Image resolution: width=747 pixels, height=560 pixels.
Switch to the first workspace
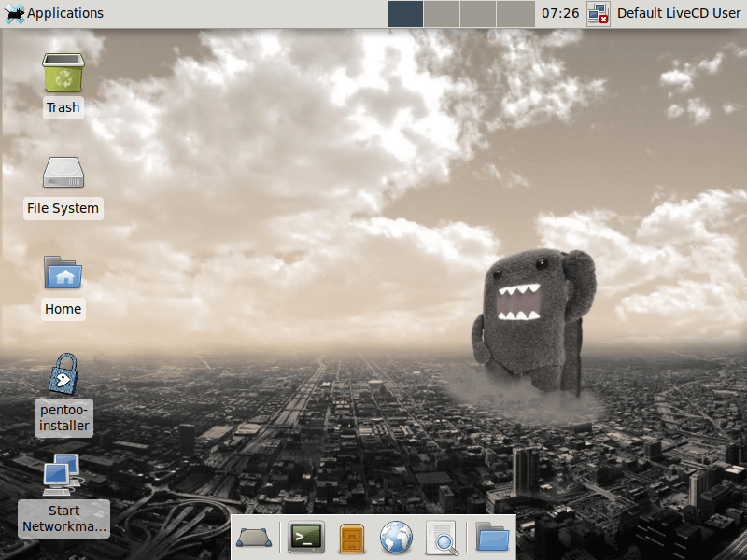(x=405, y=13)
